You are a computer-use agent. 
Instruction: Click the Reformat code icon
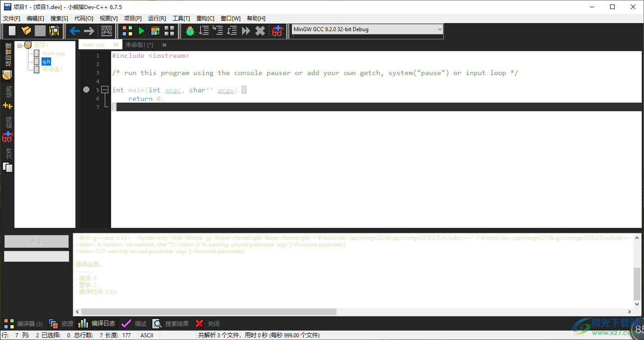click(107, 31)
